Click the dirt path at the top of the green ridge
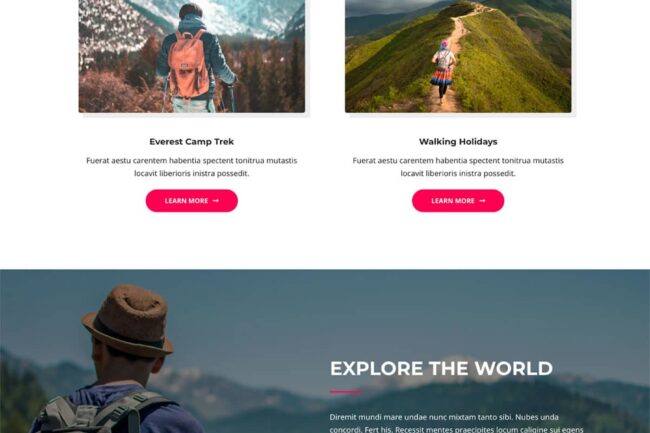 (464, 19)
